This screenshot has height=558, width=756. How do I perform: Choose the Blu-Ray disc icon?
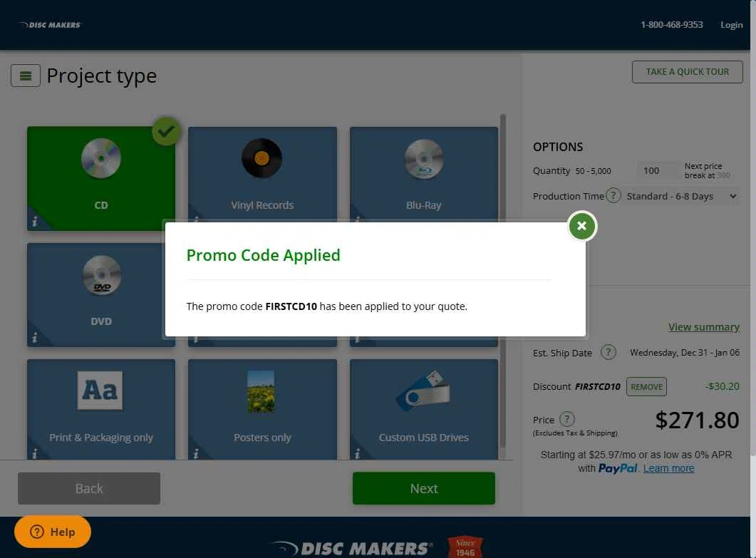click(424, 159)
